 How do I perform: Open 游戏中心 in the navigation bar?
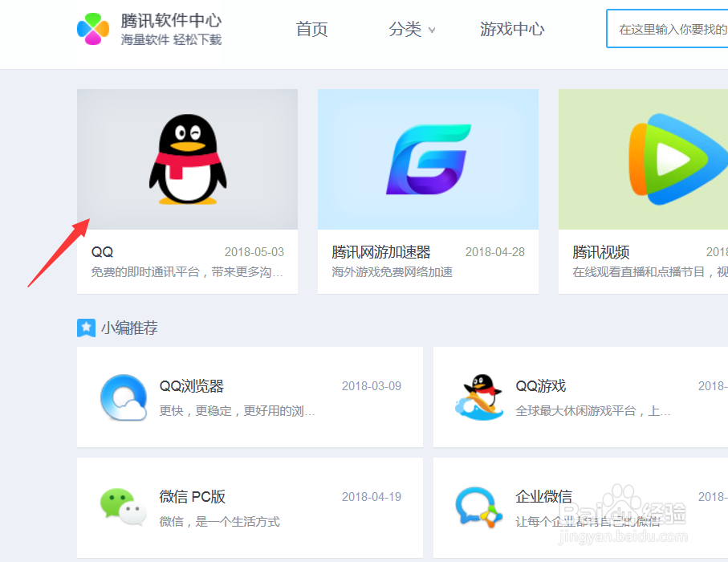pyautogui.click(x=512, y=29)
